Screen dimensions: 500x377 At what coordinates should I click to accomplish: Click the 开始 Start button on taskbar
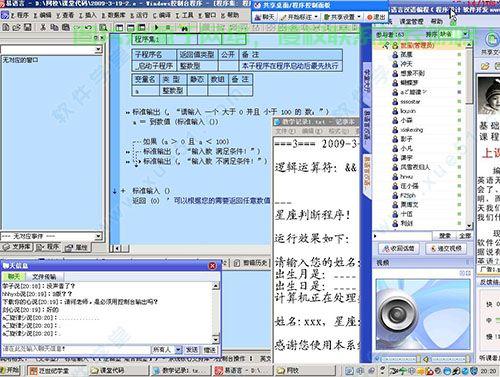point(11,370)
